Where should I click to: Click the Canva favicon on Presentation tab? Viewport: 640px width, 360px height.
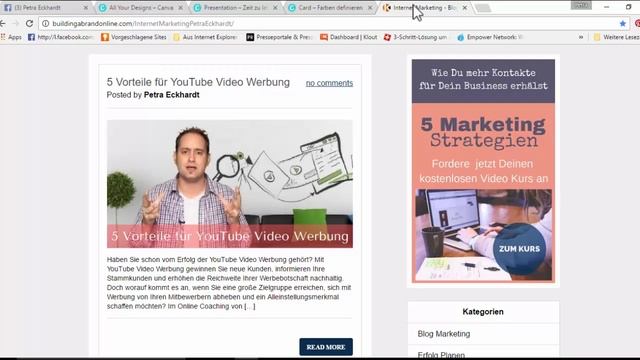click(x=197, y=8)
